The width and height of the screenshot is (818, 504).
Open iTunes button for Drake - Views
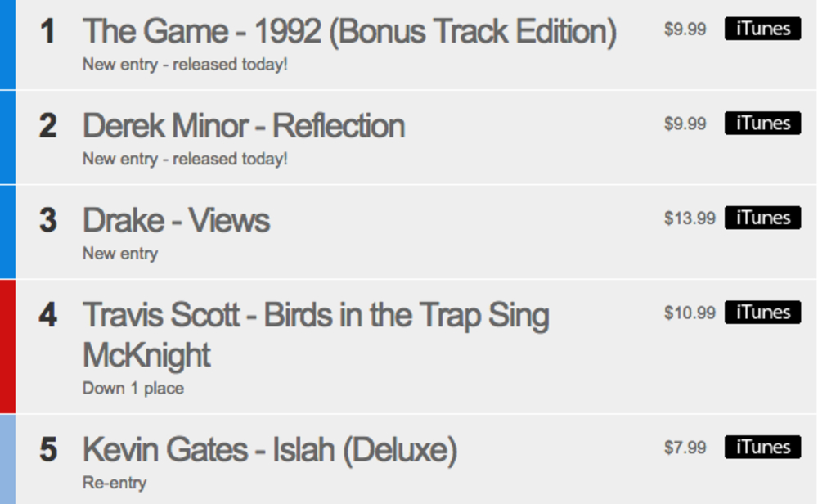point(762,218)
